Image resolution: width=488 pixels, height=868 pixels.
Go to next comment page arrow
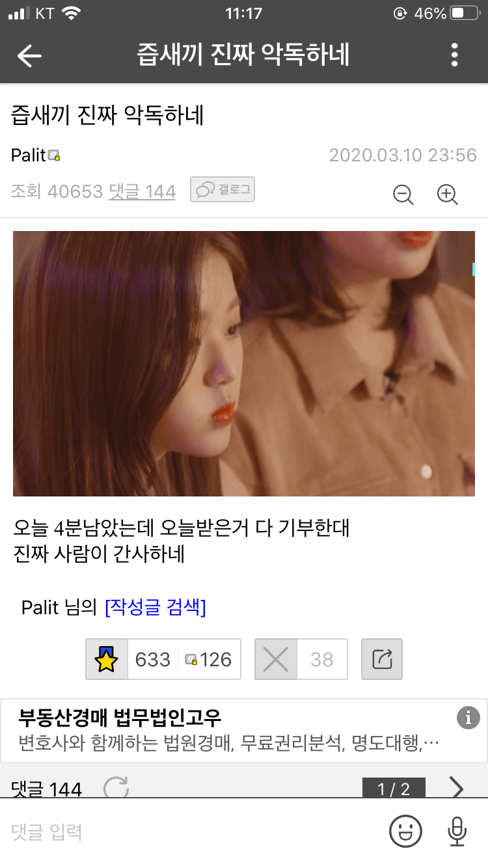457,788
